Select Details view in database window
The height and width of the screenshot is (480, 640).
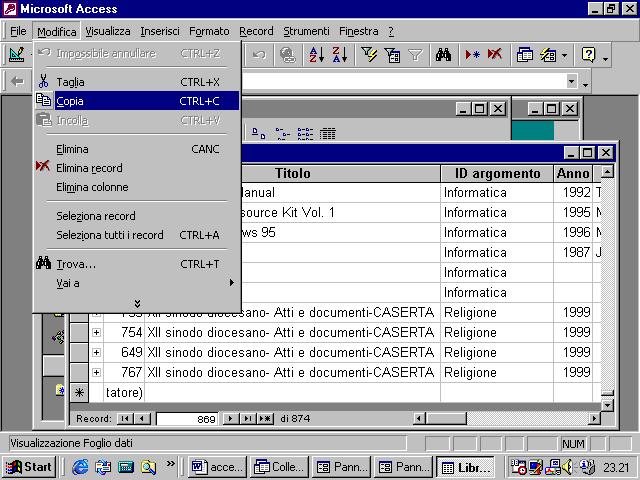tap(327, 133)
